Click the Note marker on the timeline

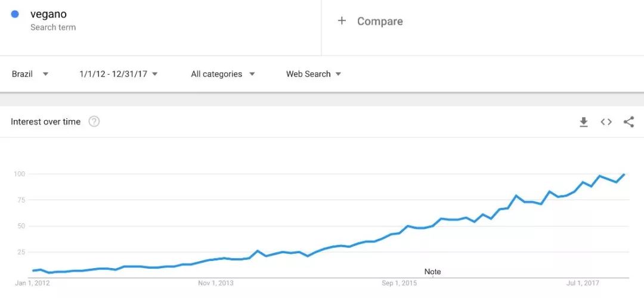tap(432, 272)
